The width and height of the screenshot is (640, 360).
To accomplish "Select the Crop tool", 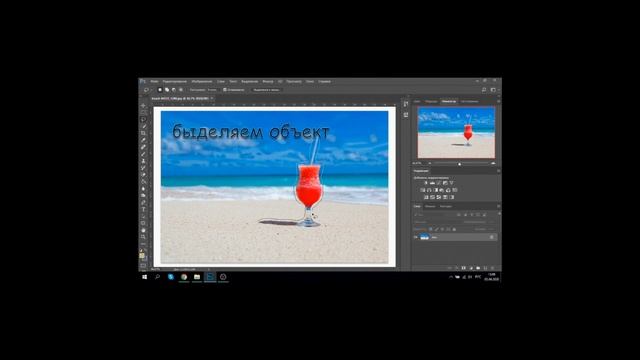I will pos(143,133).
